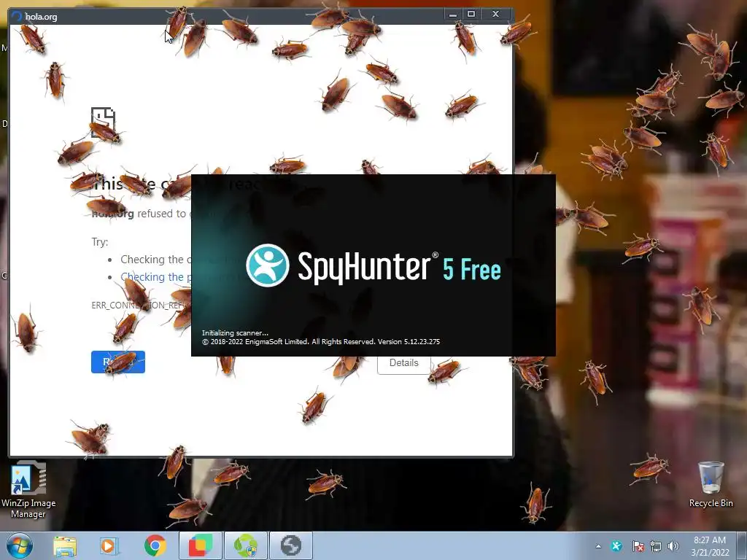Open the Action Center flag in the tray
This screenshot has height=560, width=747.
point(638,546)
